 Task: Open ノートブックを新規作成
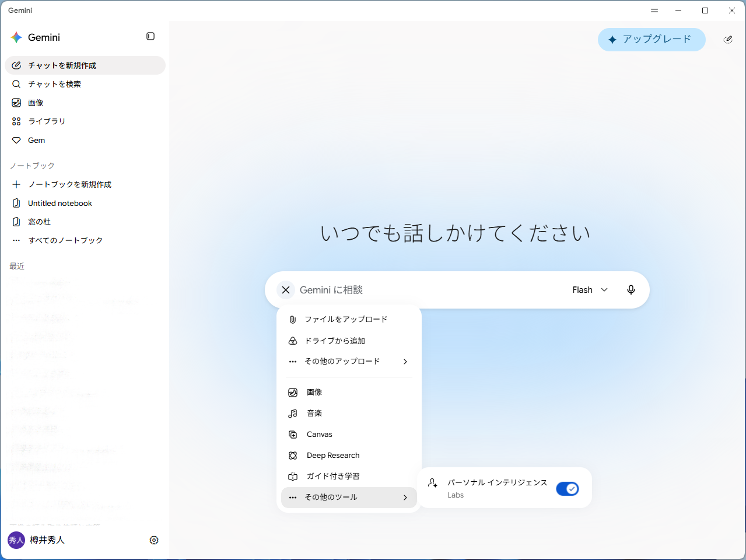[x=85, y=184]
